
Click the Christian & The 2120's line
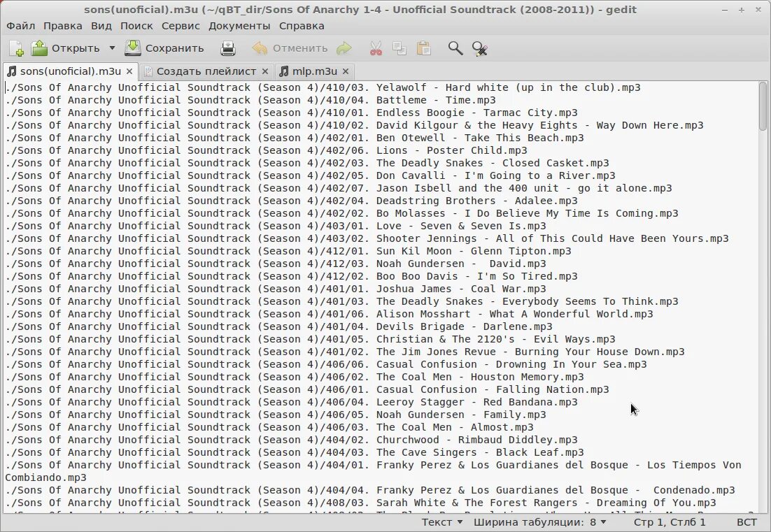coord(310,339)
